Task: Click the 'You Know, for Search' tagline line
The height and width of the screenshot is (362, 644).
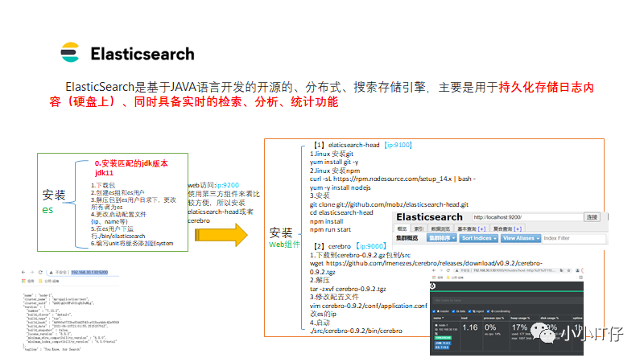Action: click(52, 349)
